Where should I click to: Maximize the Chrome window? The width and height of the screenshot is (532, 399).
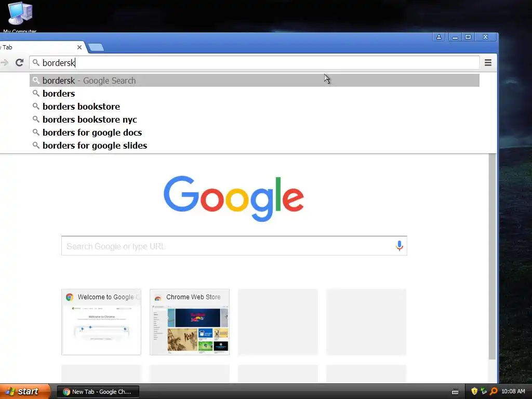point(468,37)
